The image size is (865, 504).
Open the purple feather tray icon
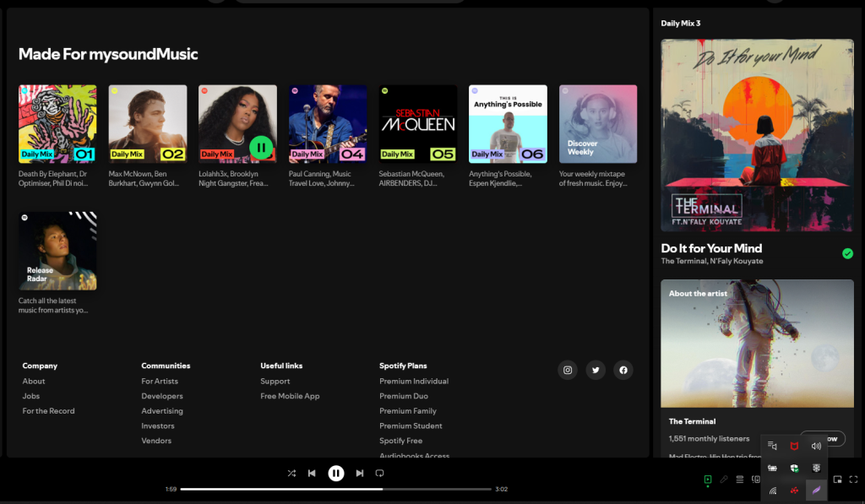point(817,490)
